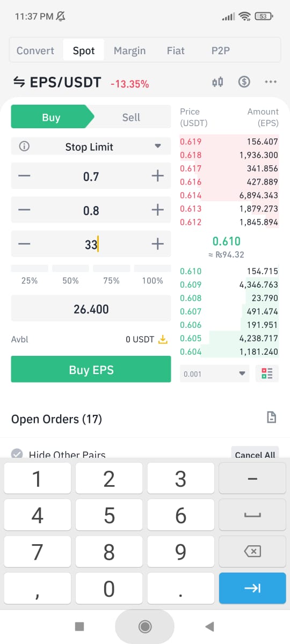Viewport: 290px width, 644px height.
Task: Tap the 26.400 total input field
Action: coord(91,309)
